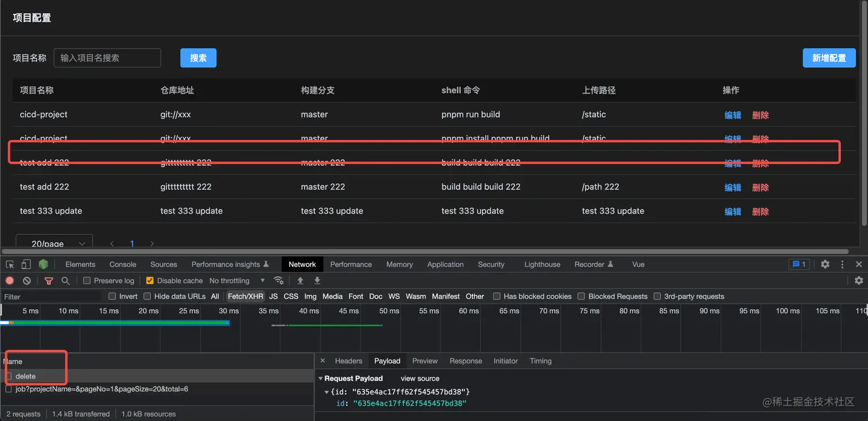The width and height of the screenshot is (868, 421).
Task: Open network conditions wifi icon
Action: click(x=278, y=280)
